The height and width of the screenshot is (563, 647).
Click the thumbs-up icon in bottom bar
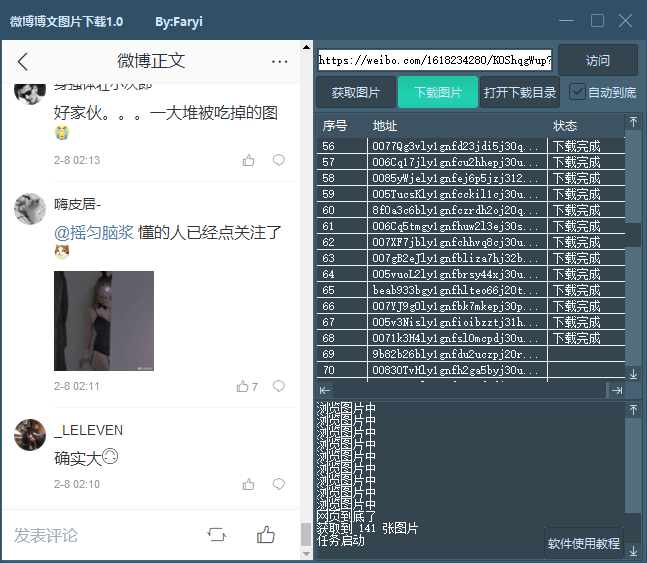coord(266,535)
